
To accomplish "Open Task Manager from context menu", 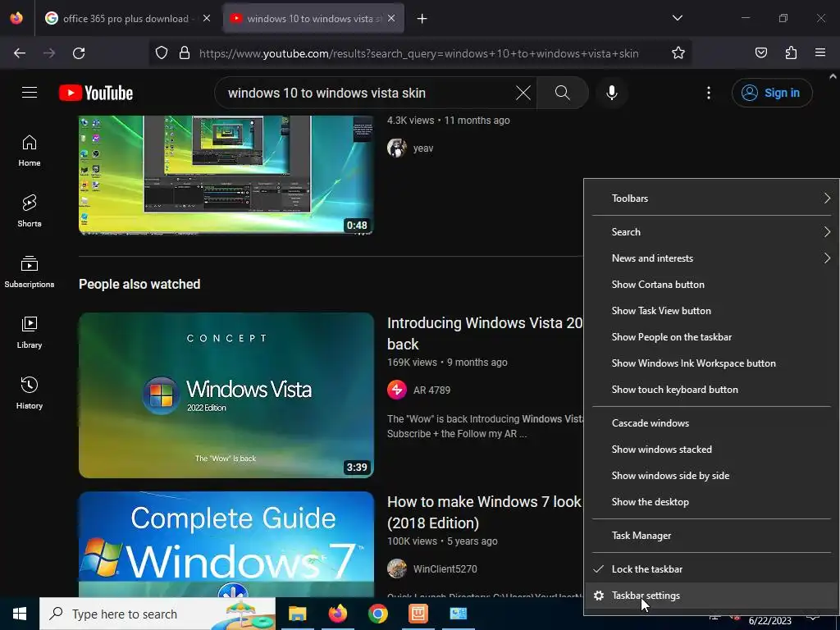I will click(x=711, y=536).
